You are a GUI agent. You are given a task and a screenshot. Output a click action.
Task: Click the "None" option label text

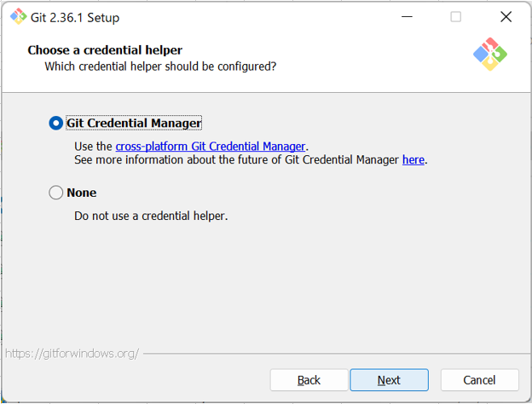coord(82,193)
